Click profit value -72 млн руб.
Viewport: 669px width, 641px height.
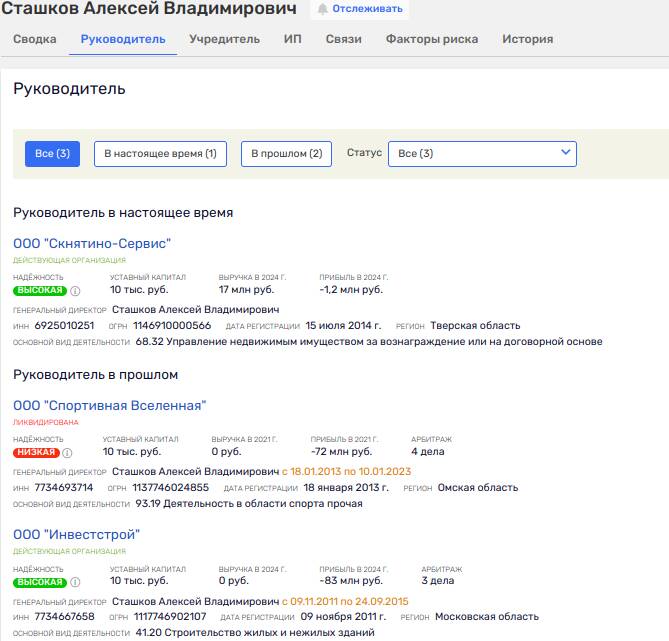(x=341, y=452)
